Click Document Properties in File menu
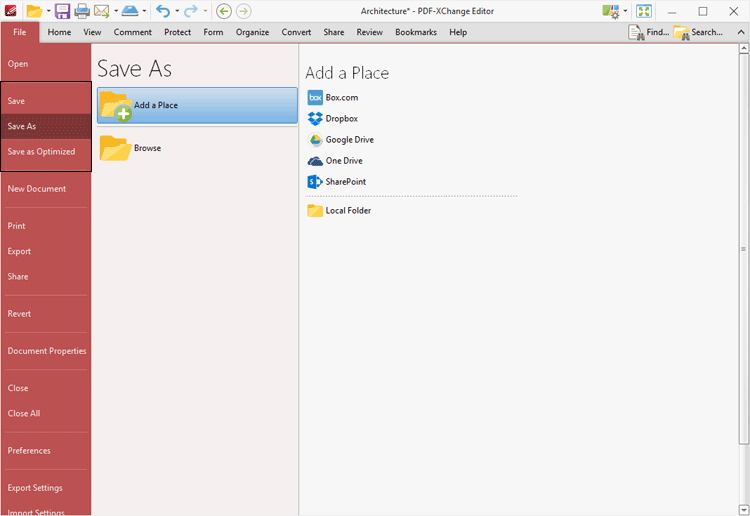 point(46,351)
